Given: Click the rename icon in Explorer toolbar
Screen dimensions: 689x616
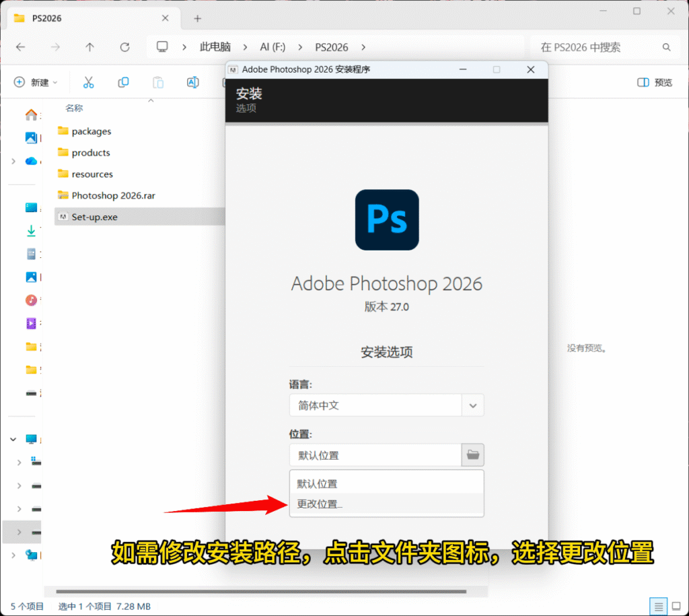Looking at the screenshot, I should pos(192,82).
